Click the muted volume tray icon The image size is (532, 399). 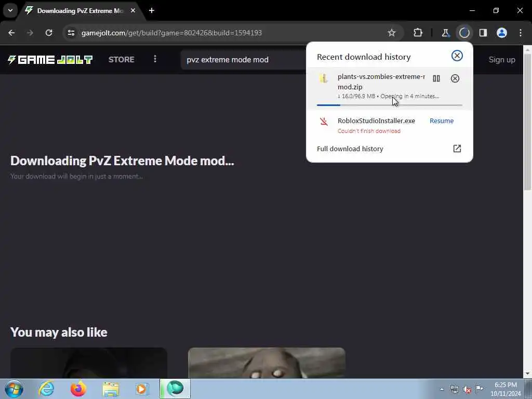467,390
